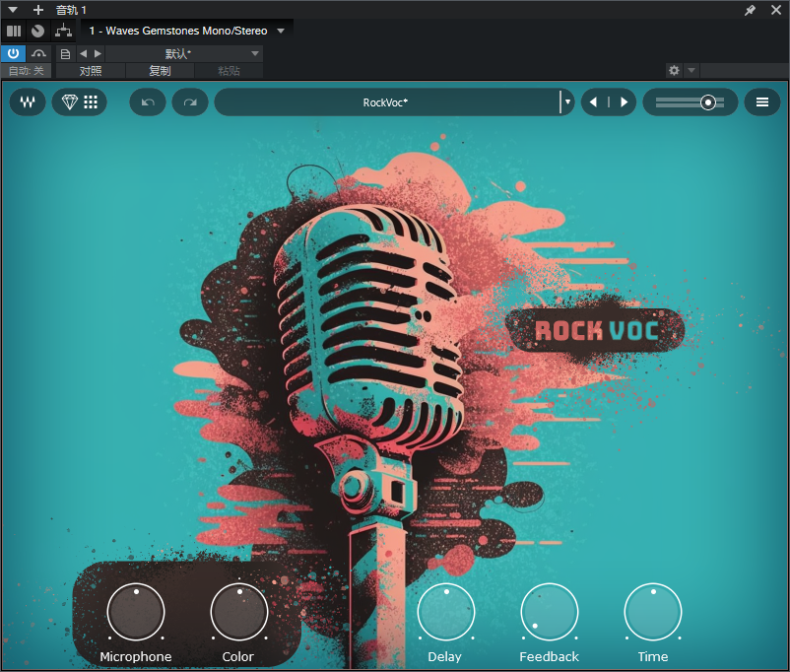
Task: Adjust the Microphone knob
Action: [136, 612]
